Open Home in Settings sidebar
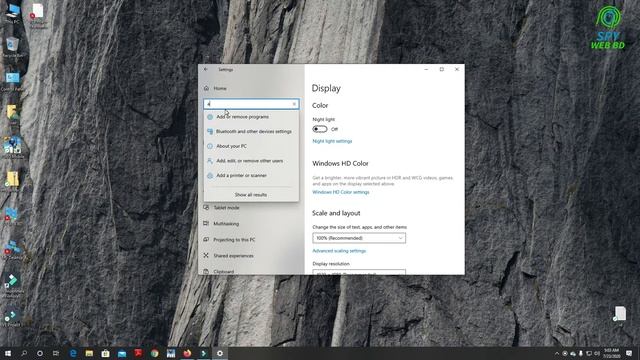Image resolution: width=640 pixels, height=360 pixels. pos(220,88)
